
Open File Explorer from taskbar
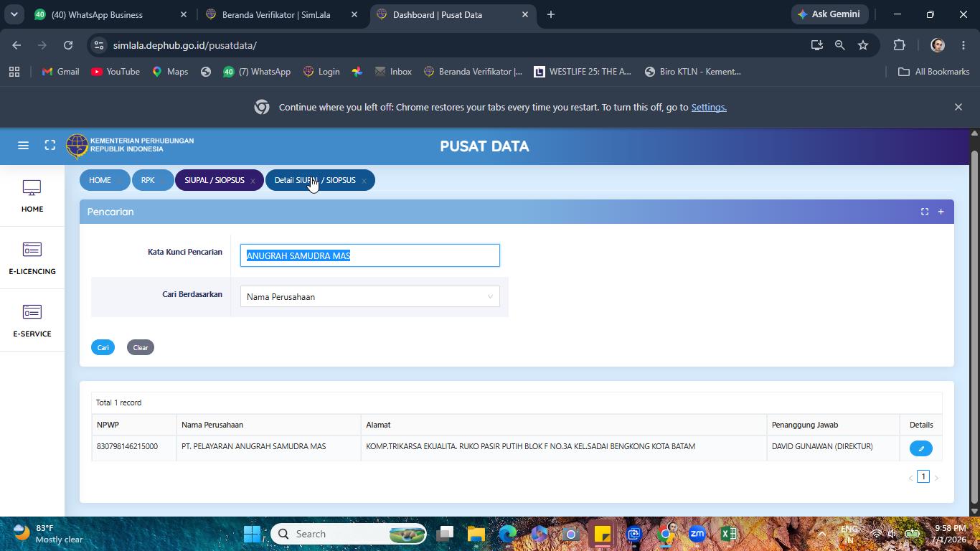[x=476, y=534]
